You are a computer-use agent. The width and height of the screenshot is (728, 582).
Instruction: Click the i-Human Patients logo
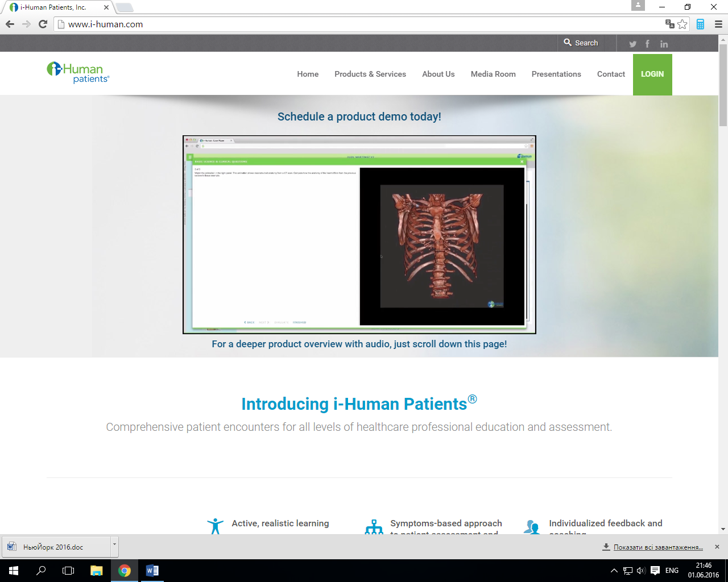pos(78,73)
